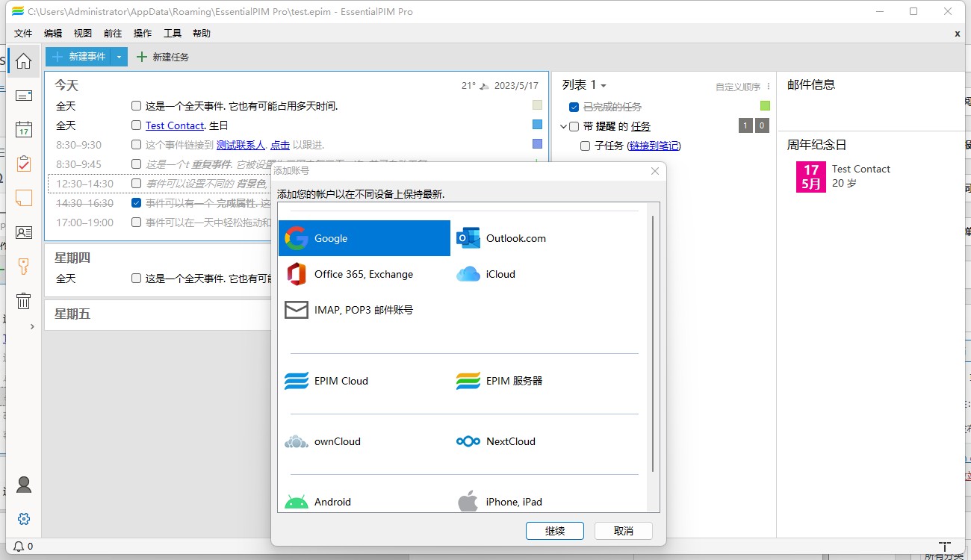Screen dimensions: 971x560
Task: Open the Mail module in sidebar
Action: 24,96
